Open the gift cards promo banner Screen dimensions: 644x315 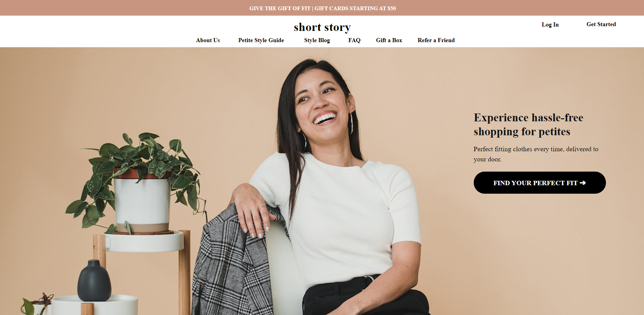pos(322,8)
